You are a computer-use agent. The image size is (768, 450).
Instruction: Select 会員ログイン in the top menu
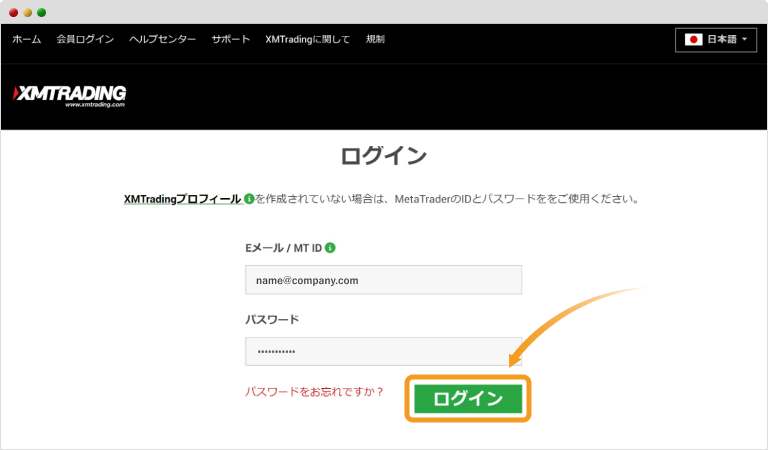[85, 39]
